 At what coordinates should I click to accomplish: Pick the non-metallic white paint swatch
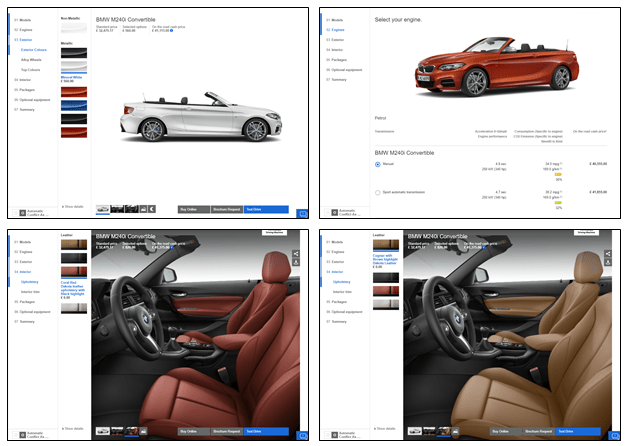[74, 28]
